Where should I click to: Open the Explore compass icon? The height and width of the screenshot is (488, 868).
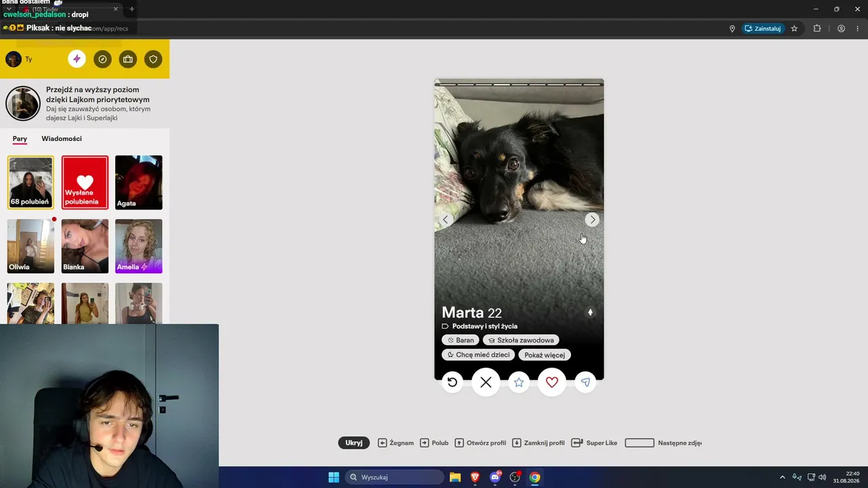coord(102,59)
